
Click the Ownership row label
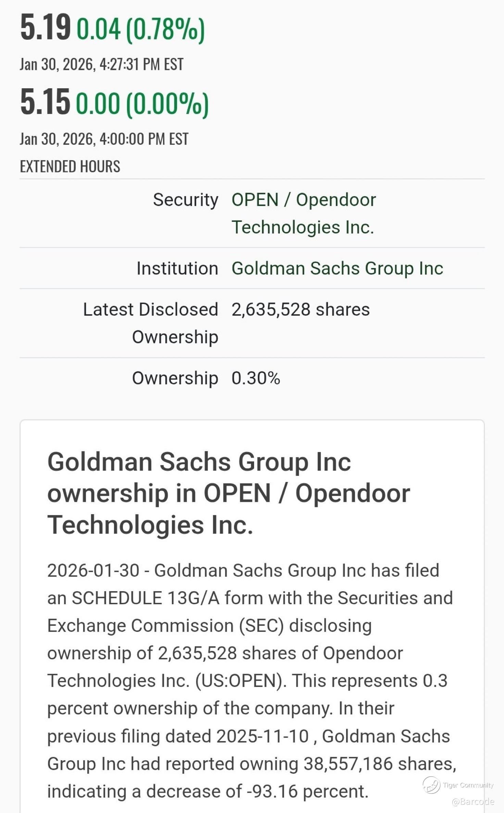175,378
